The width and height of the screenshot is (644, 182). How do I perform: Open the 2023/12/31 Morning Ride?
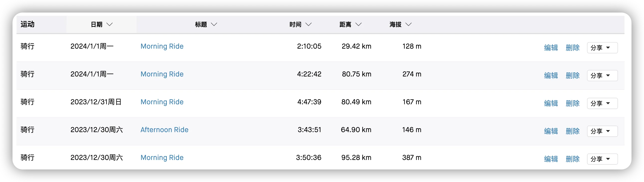point(162,102)
